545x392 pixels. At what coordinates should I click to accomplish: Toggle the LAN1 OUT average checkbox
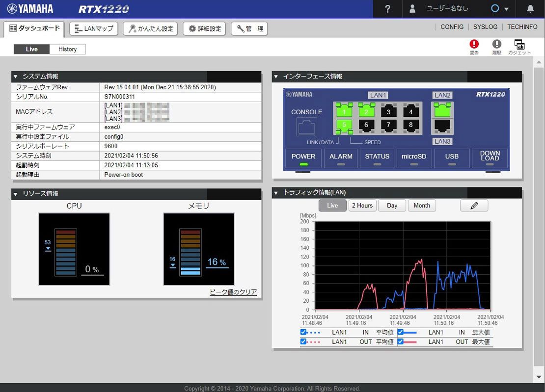(303, 341)
